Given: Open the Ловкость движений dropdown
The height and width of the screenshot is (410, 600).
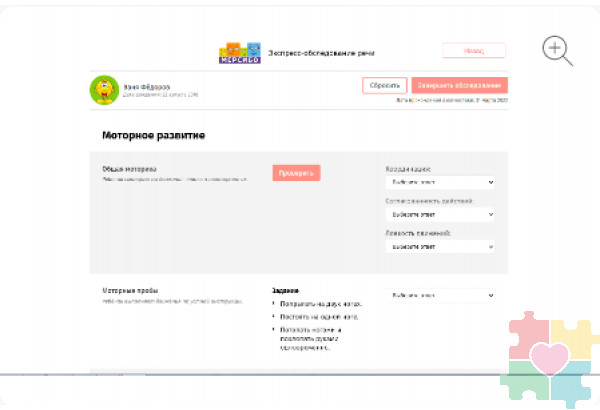Looking at the screenshot, I should click(x=440, y=246).
